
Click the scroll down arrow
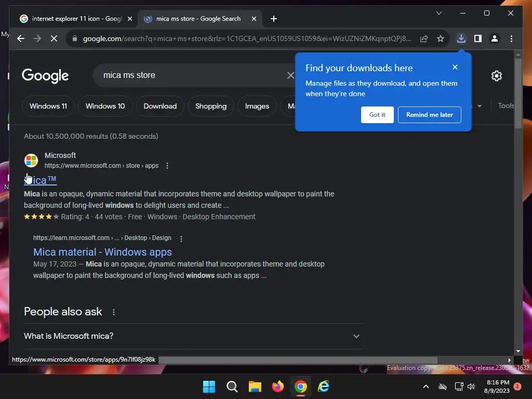tap(518, 351)
